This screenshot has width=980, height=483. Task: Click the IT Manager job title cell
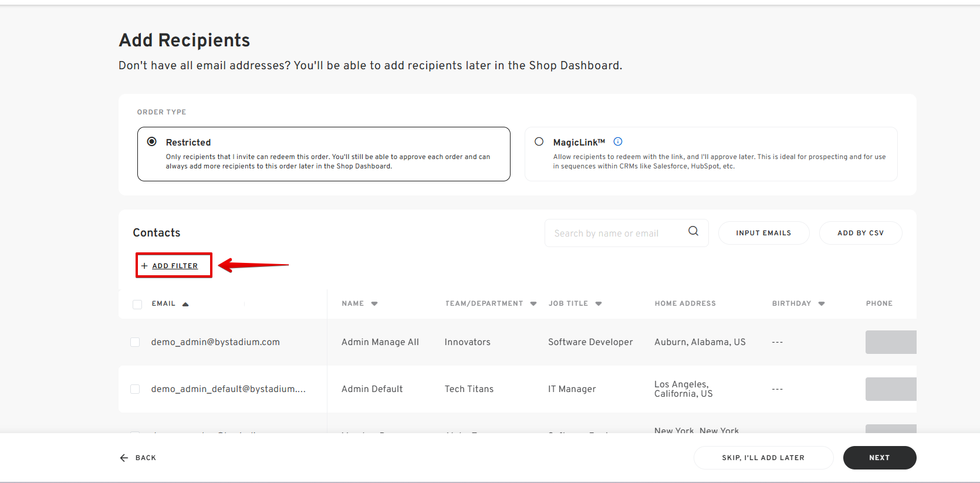pyautogui.click(x=572, y=389)
